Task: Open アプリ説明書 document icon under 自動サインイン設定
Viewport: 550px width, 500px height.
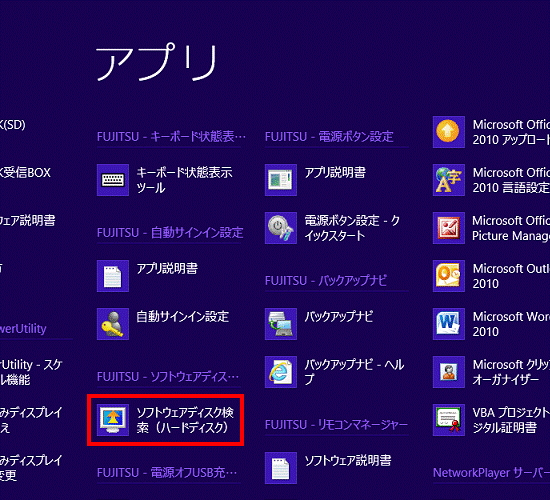Action: 113,276
